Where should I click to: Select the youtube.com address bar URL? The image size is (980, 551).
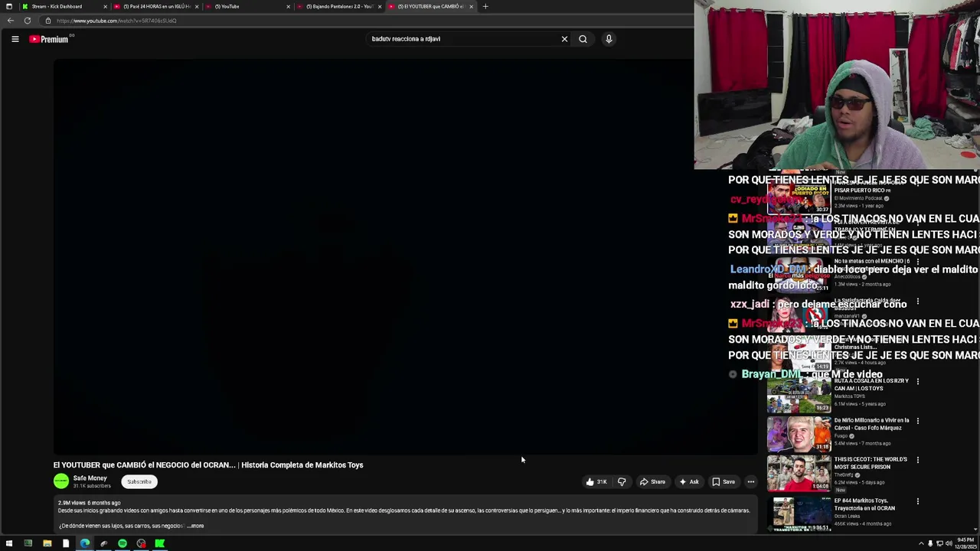coord(116,21)
